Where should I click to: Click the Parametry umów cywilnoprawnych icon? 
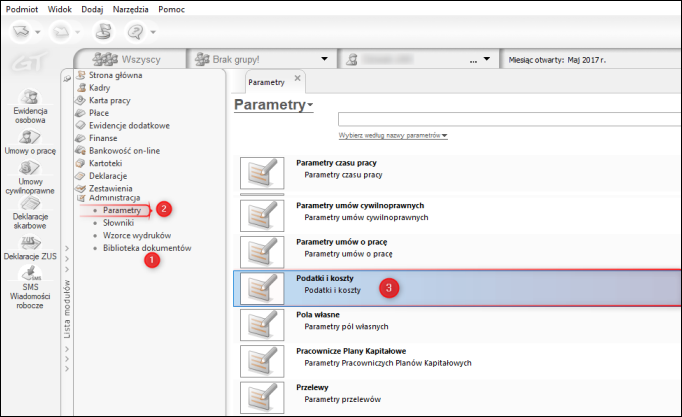pos(262,215)
